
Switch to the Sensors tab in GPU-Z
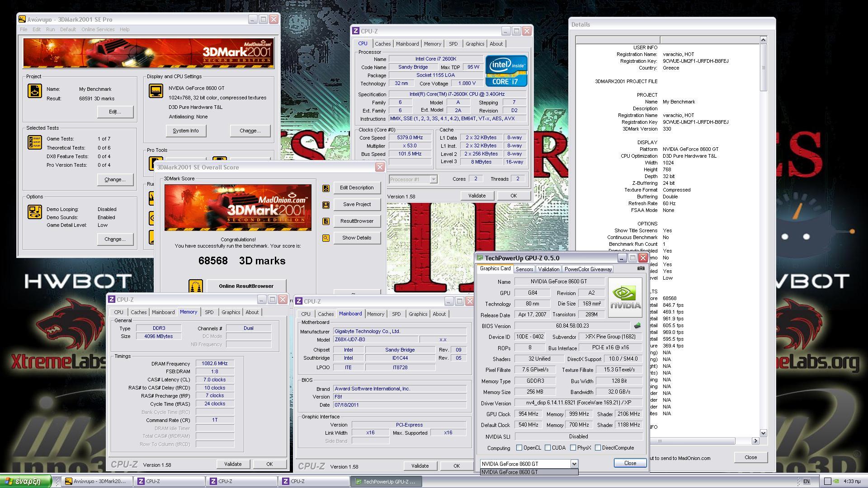524,269
